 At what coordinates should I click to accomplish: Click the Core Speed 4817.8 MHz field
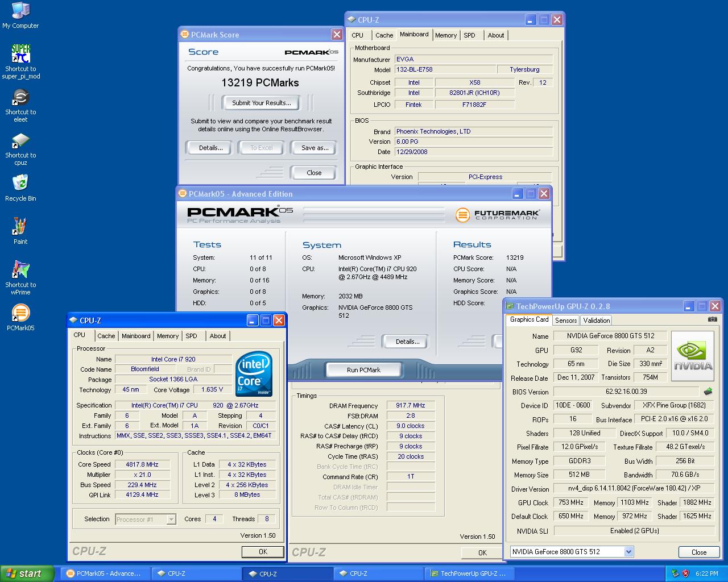pyautogui.click(x=142, y=464)
